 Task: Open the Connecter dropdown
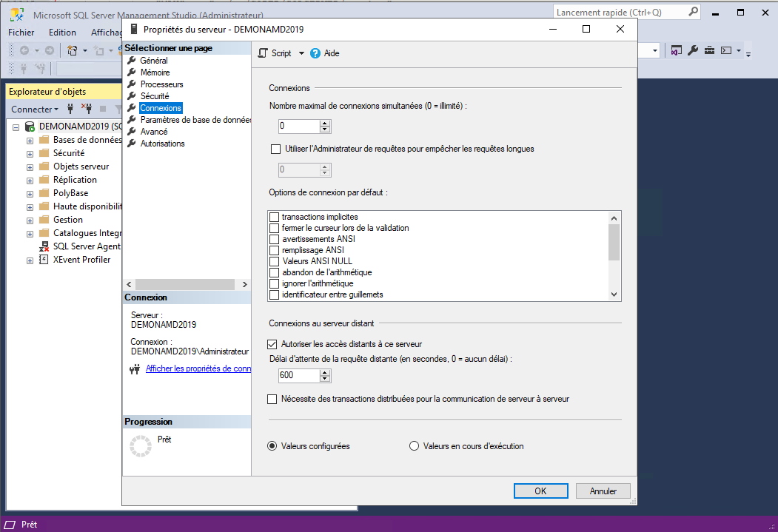click(x=35, y=109)
